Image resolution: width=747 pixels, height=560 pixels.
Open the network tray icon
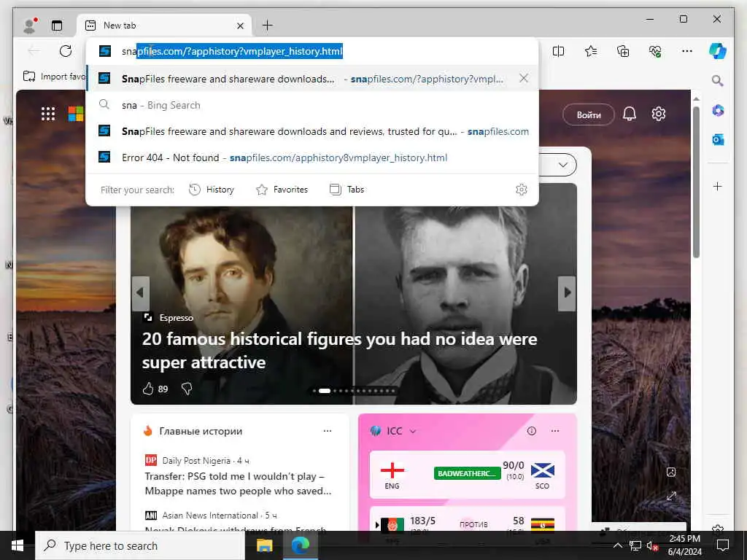point(635,545)
